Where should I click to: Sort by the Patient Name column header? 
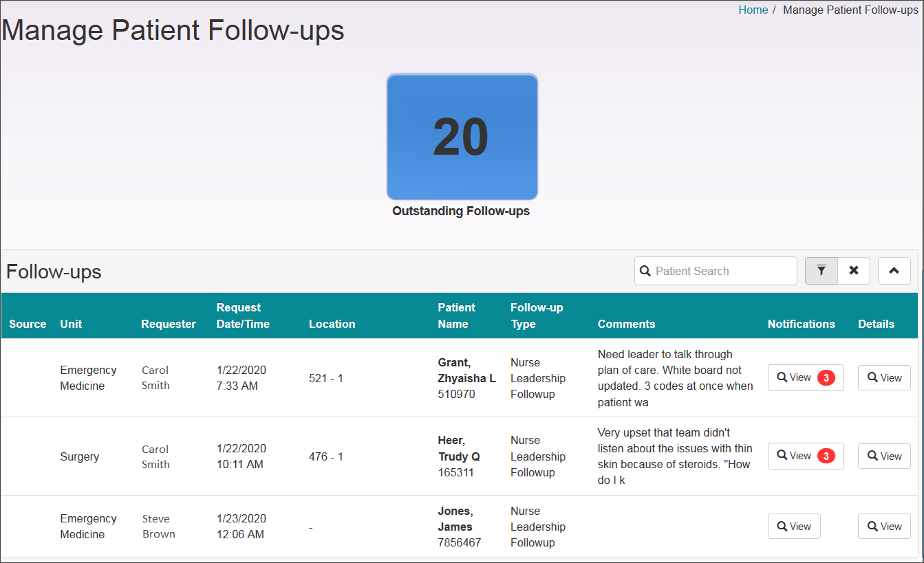[x=457, y=316]
